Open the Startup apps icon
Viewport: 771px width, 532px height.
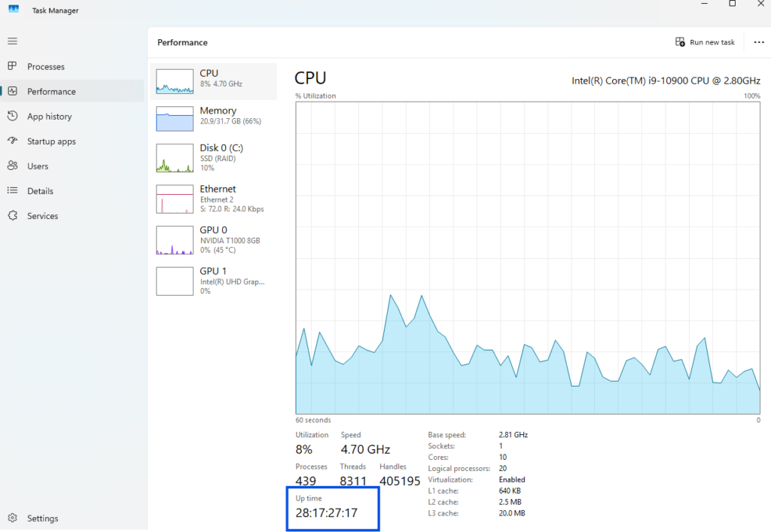click(x=12, y=141)
